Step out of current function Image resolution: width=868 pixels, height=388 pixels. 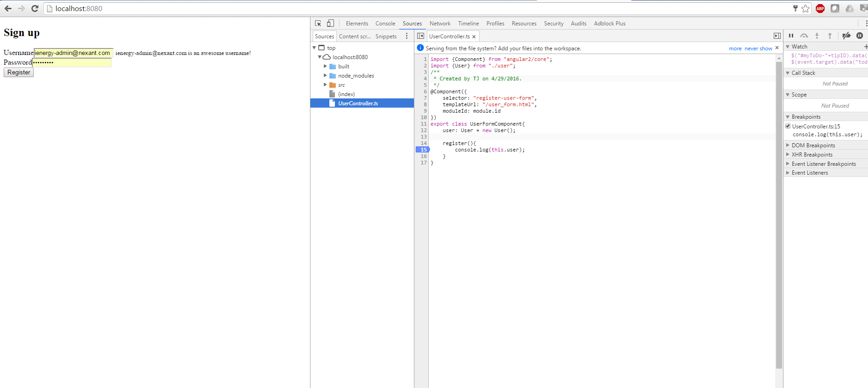(x=830, y=36)
